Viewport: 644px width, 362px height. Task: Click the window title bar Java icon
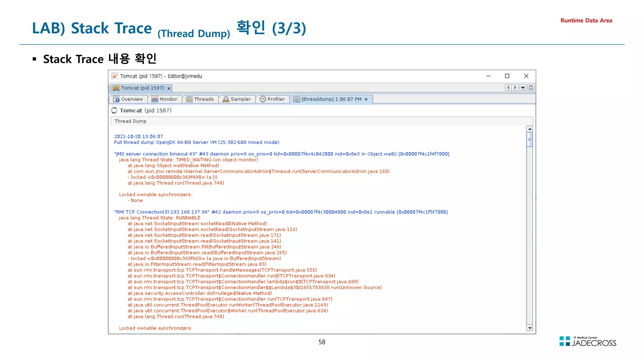point(115,76)
